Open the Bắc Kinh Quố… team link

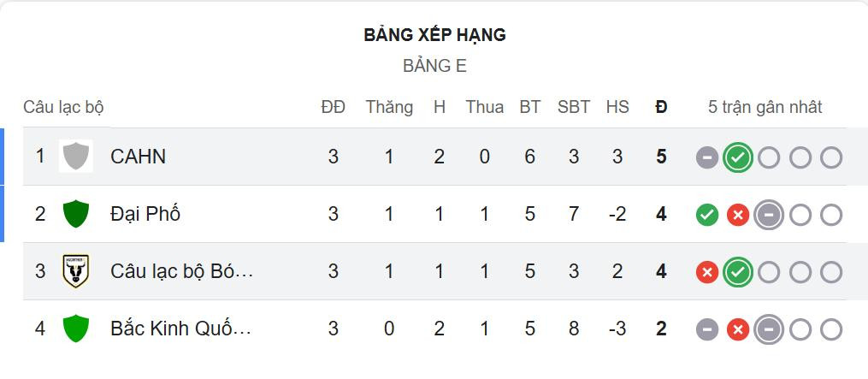181,329
